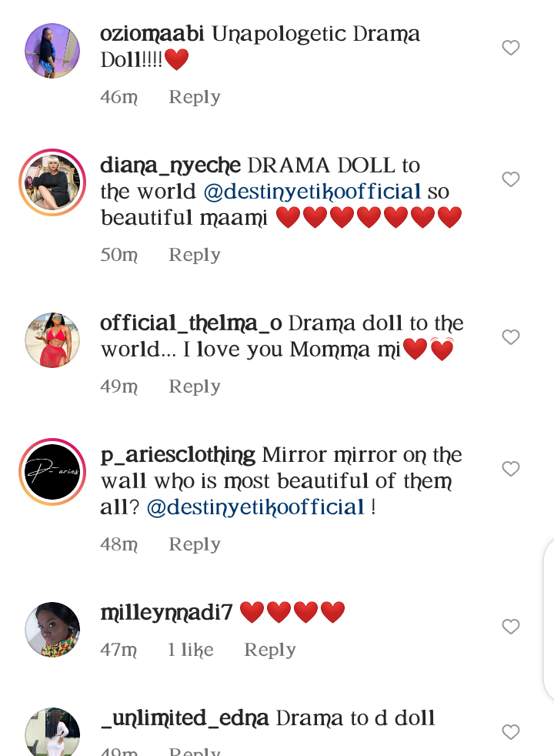Reply to milleynnadi7's comment
Viewport: 554px width, 756px height.
270,650
